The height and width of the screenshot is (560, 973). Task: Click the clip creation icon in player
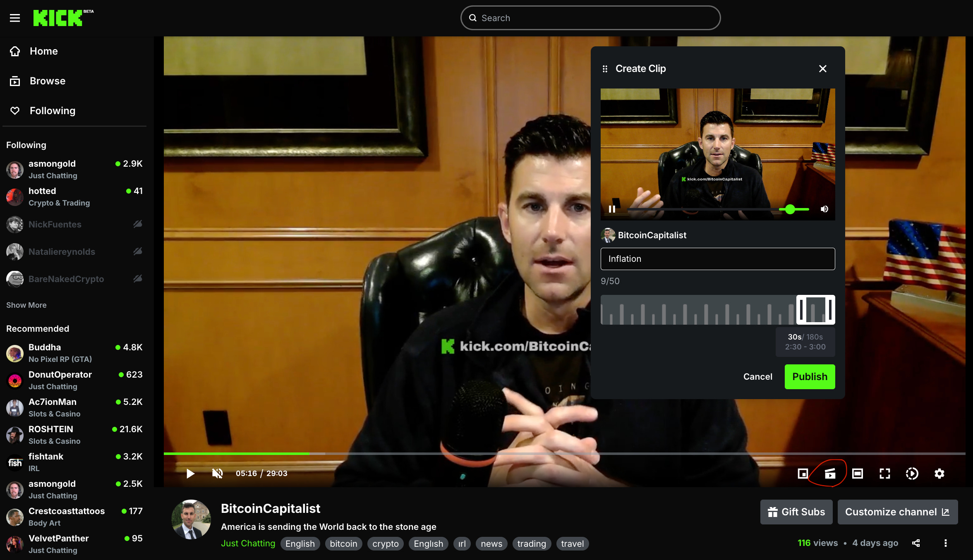click(830, 474)
